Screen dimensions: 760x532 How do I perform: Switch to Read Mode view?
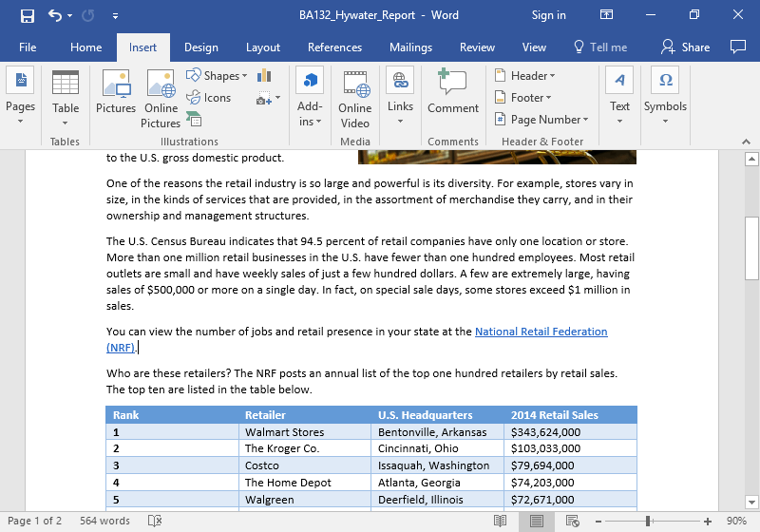tap(500, 521)
